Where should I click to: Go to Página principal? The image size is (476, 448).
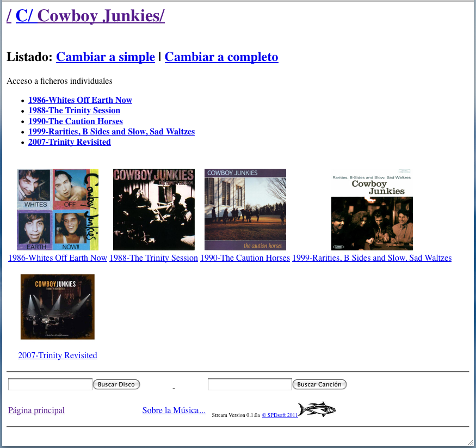36,410
